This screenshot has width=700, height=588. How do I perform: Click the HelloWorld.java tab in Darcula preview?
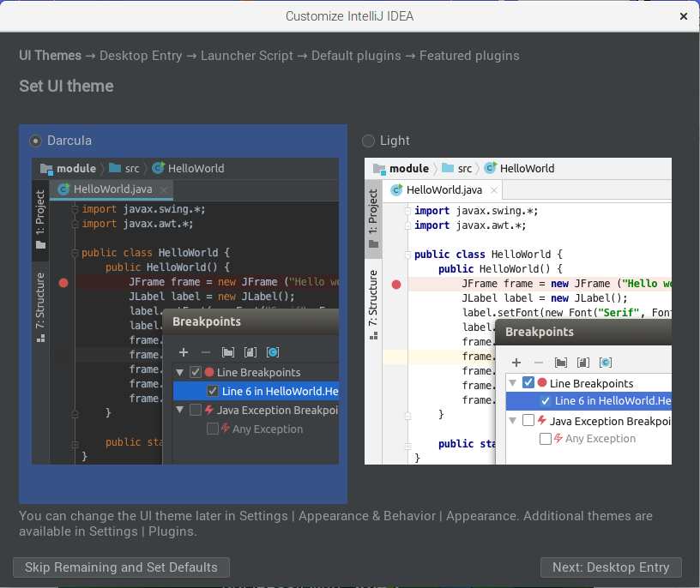coord(112,189)
